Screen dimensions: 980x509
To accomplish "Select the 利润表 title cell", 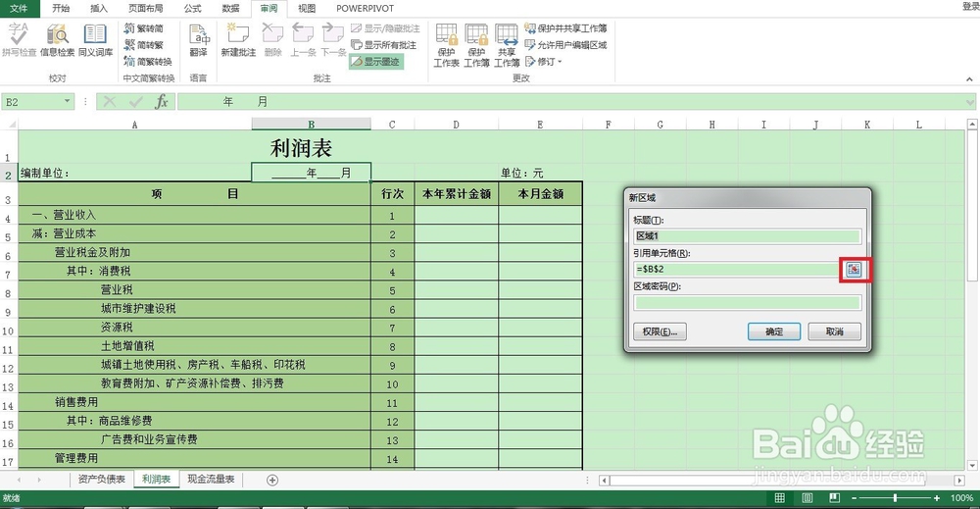I will (x=300, y=148).
